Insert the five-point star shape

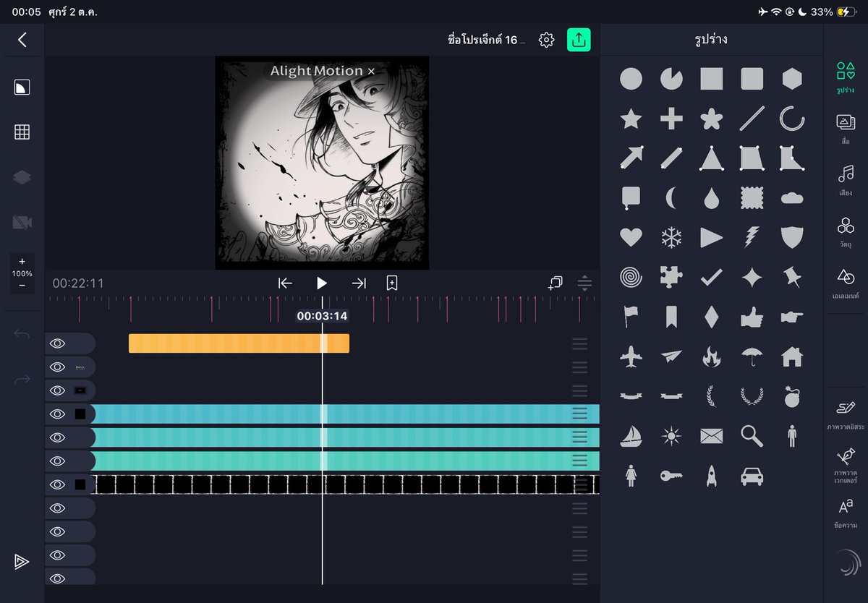point(631,119)
